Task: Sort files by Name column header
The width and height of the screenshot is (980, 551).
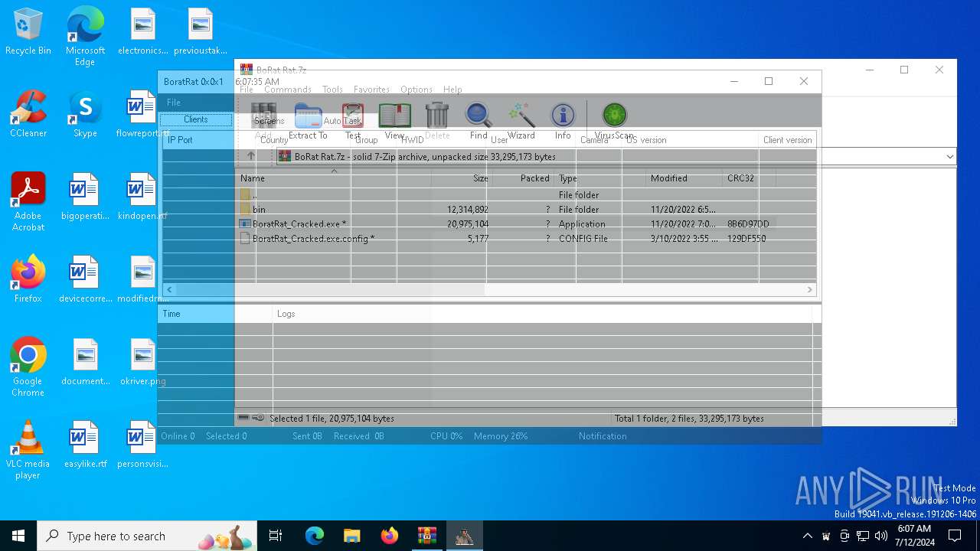Action: 333,178
